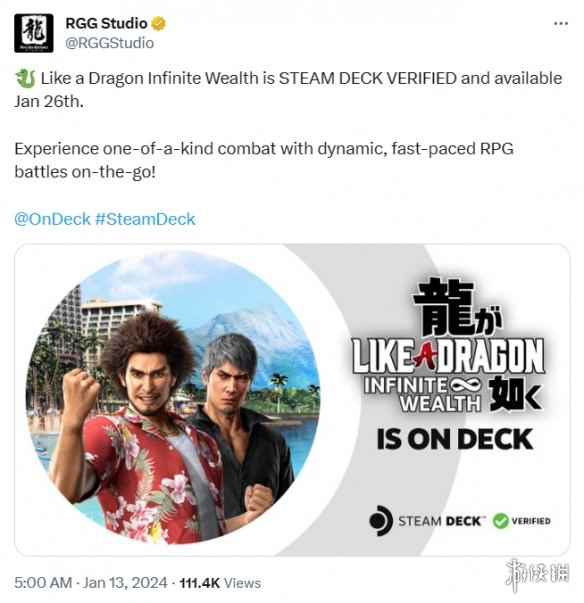Click the green dragon emoji in the tweet
The image size is (584, 603).
[25, 78]
